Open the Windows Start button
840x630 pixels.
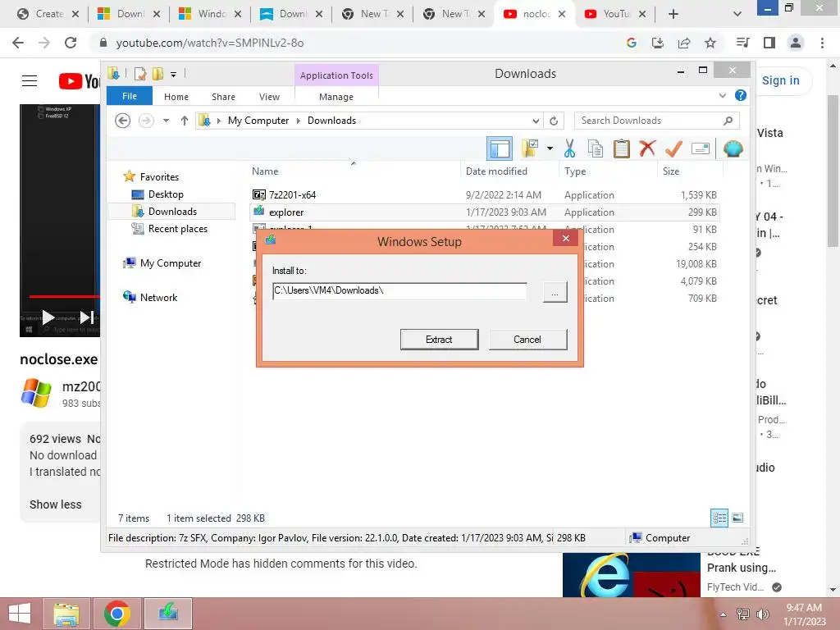pyautogui.click(x=20, y=614)
